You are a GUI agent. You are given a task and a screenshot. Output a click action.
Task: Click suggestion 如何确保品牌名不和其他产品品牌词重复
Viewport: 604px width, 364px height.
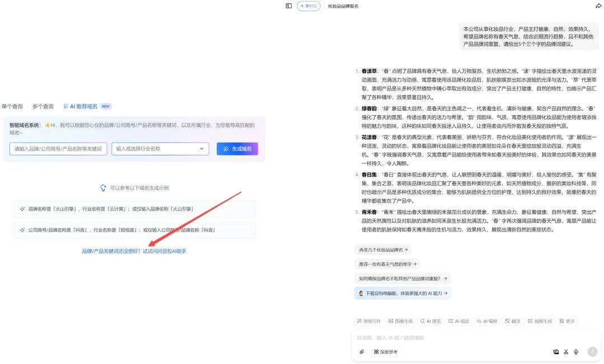(403, 278)
